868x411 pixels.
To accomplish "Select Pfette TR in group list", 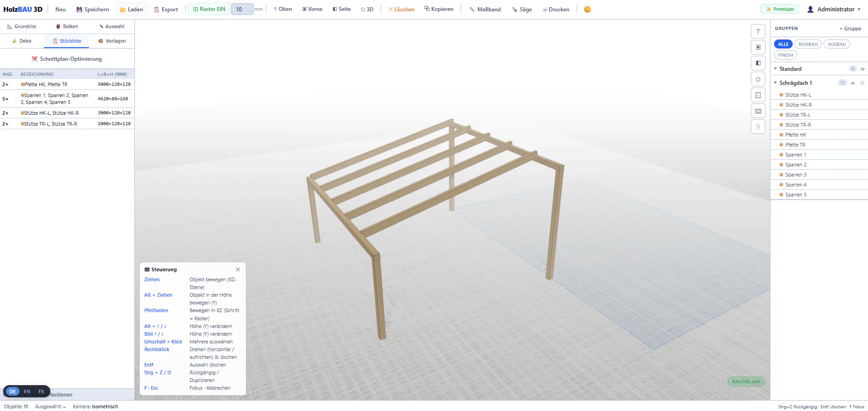I will pyautogui.click(x=819, y=145).
